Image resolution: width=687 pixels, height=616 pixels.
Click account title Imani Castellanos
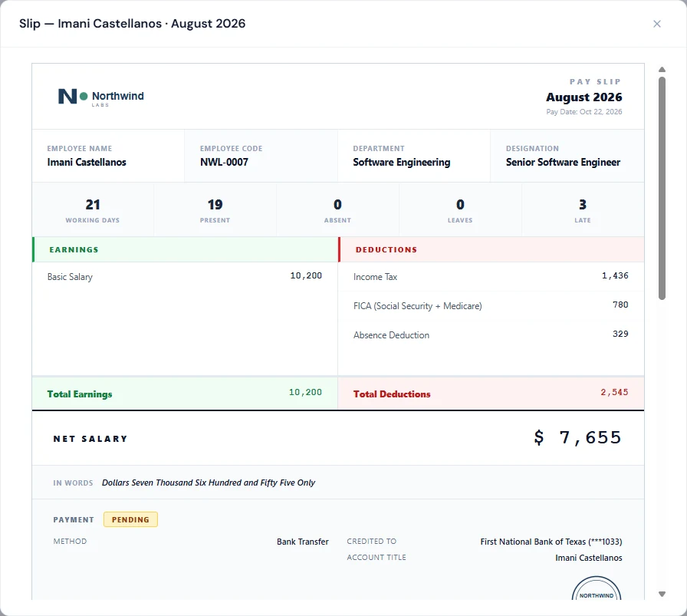click(x=589, y=558)
